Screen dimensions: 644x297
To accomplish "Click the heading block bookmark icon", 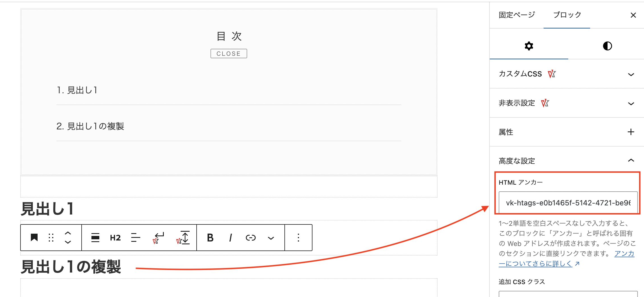I will click(x=34, y=237).
